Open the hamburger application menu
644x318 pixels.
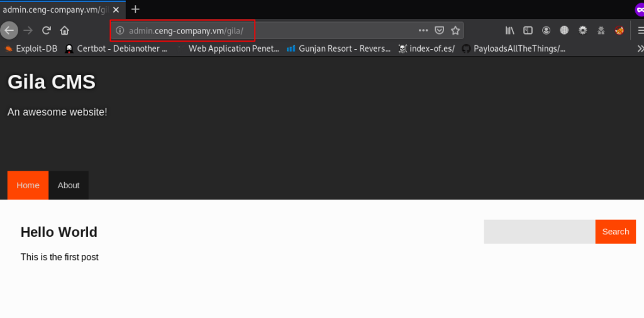click(640, 30)
